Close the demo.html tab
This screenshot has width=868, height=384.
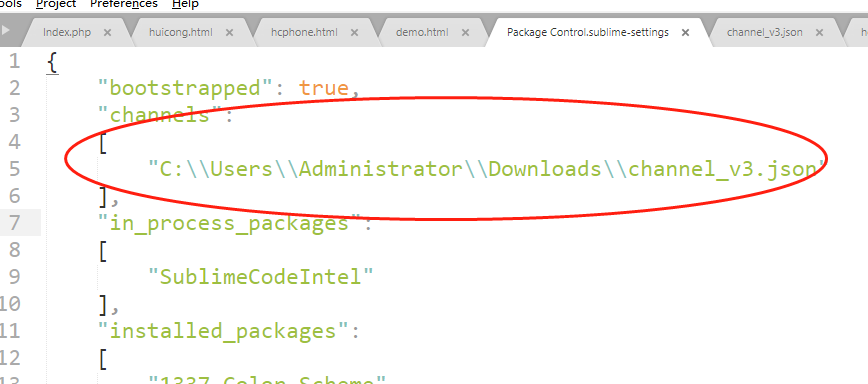466,33
